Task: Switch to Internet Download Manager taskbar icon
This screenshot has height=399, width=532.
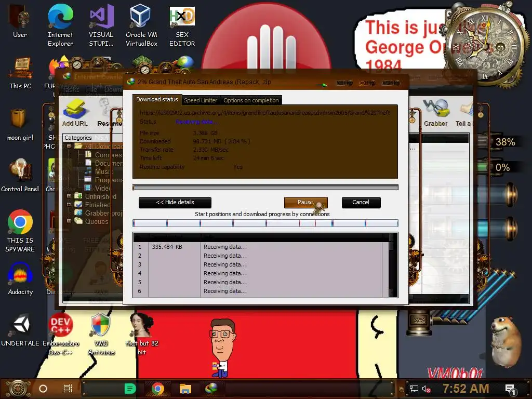Action: click(212, 389)
